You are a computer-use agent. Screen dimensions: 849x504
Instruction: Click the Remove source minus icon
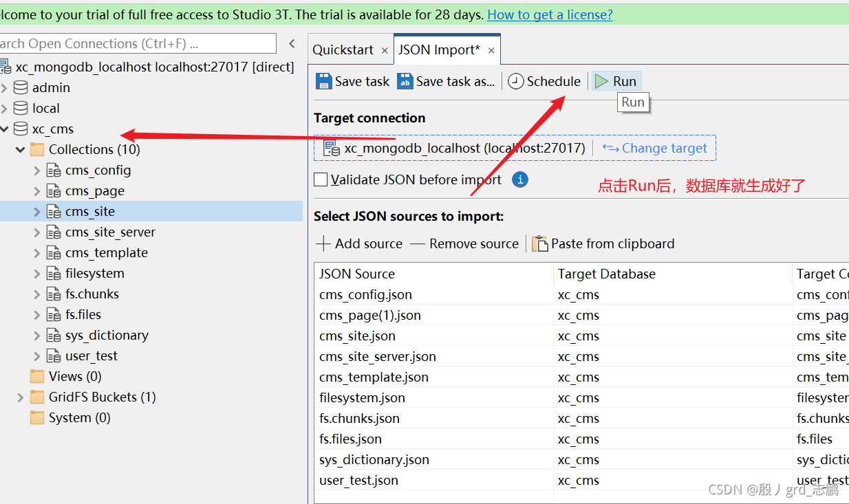(x=418, y=243)
